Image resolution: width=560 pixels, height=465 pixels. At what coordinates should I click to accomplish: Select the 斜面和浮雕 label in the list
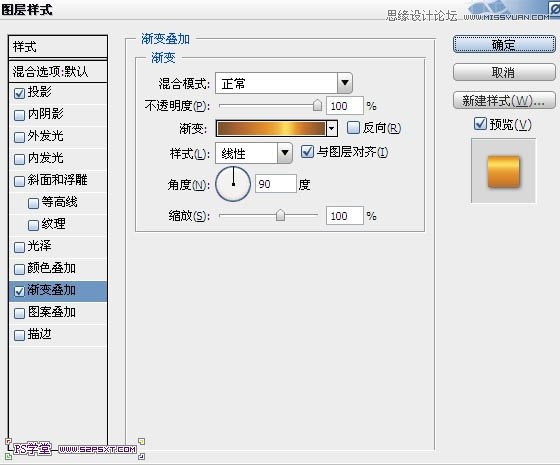coord(58,180)
